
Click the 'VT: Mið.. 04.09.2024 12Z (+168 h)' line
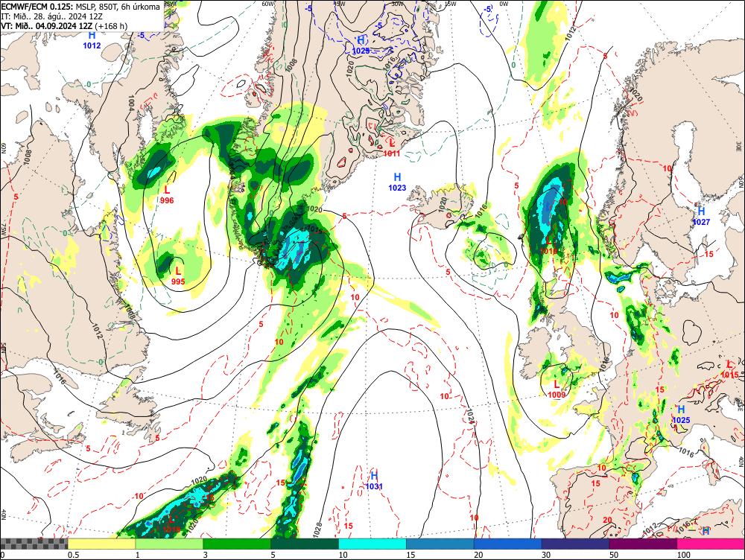(x=64, y=25)
